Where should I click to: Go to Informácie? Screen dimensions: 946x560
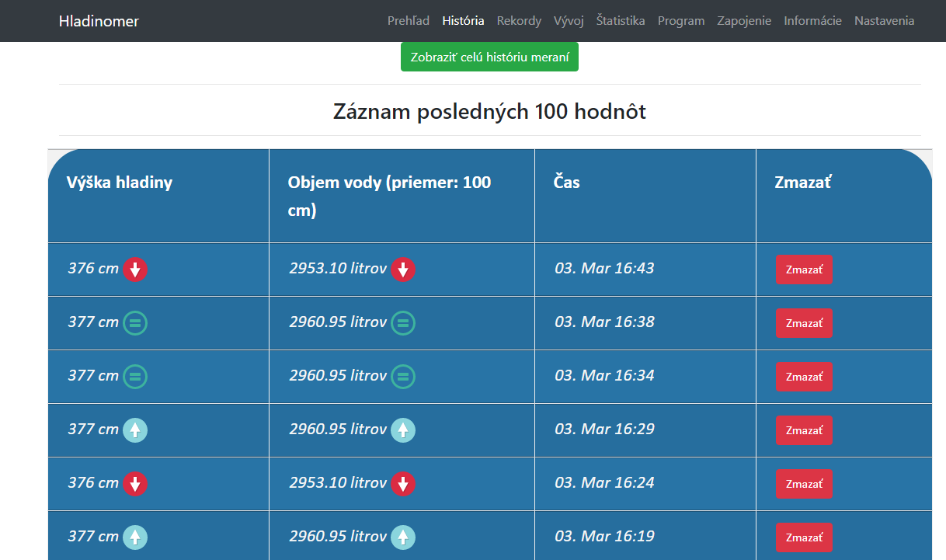pos(812,21)
